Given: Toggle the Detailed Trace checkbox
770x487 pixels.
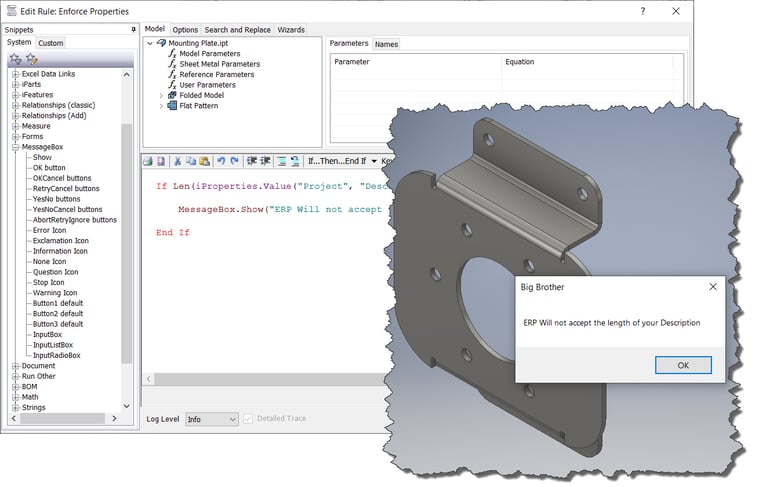Looking at the screenshot, I should point(248,419).
